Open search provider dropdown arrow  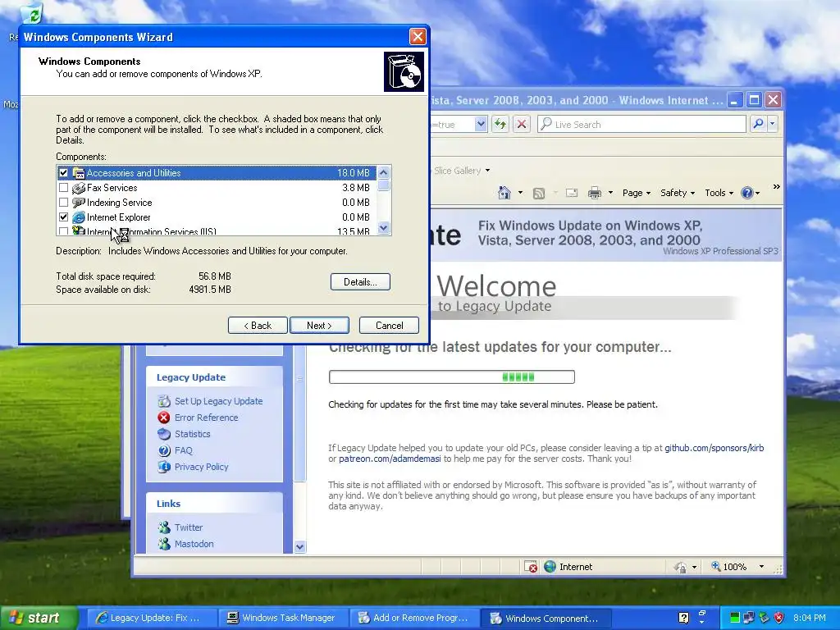[773, 125]
